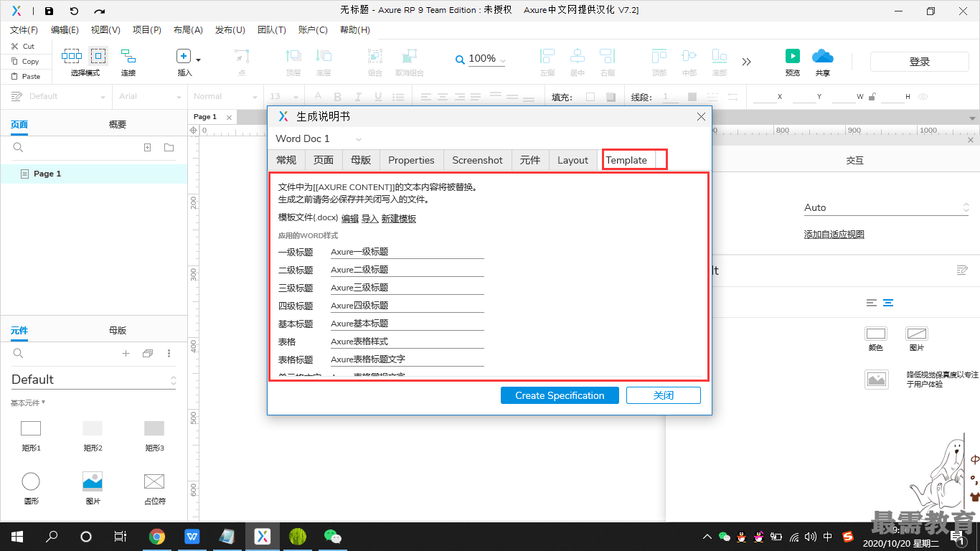
Task: Select the 占位符 placeholder widget
Action: click(154, 481)
